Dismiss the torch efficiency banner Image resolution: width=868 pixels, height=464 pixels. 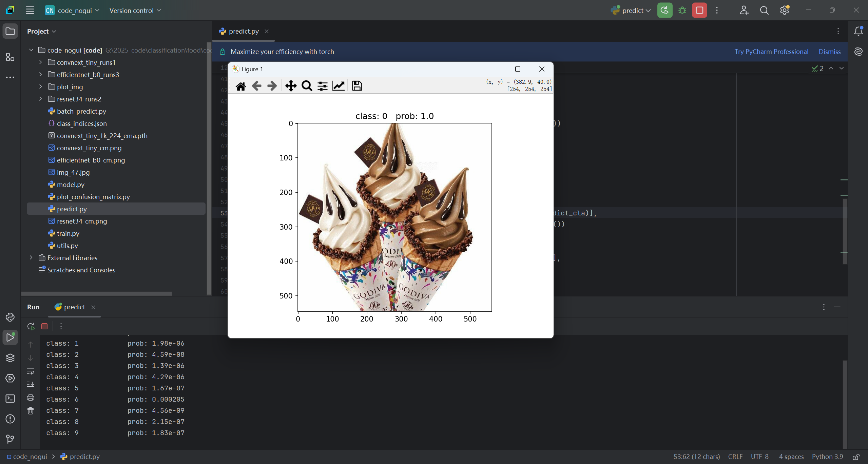pyautogui.click(x=829, y=52)
